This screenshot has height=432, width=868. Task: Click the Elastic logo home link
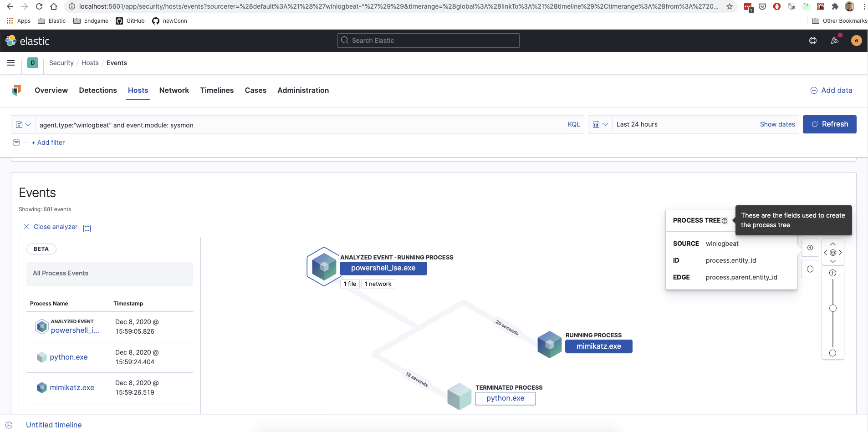tap(27, 41)
